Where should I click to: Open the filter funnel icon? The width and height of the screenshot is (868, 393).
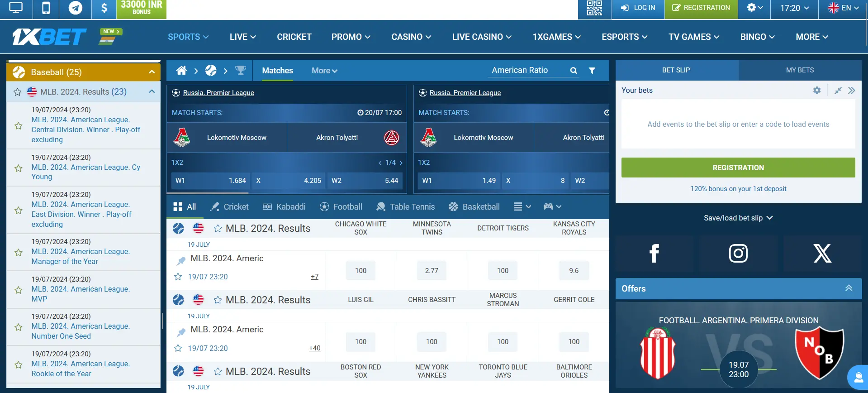(592, 71)
